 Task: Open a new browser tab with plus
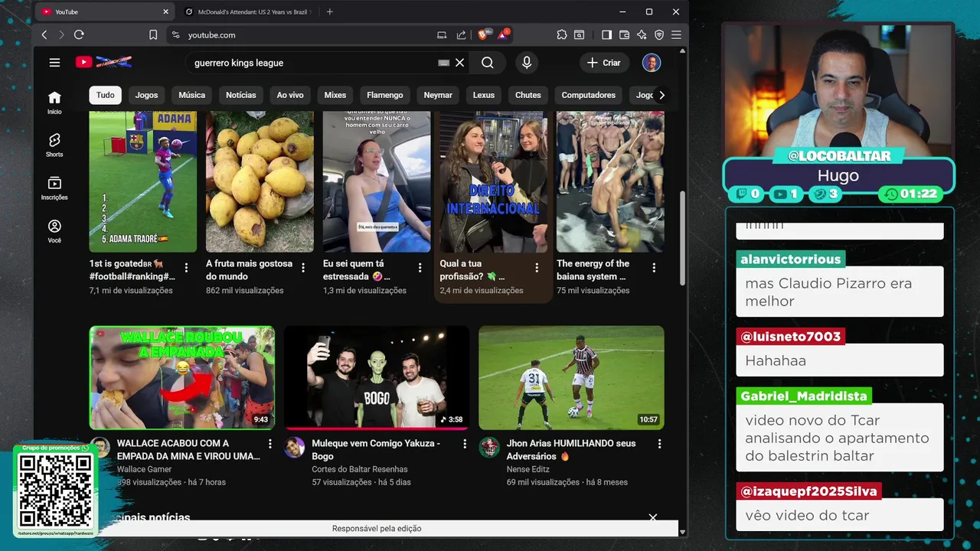point(330,11)
